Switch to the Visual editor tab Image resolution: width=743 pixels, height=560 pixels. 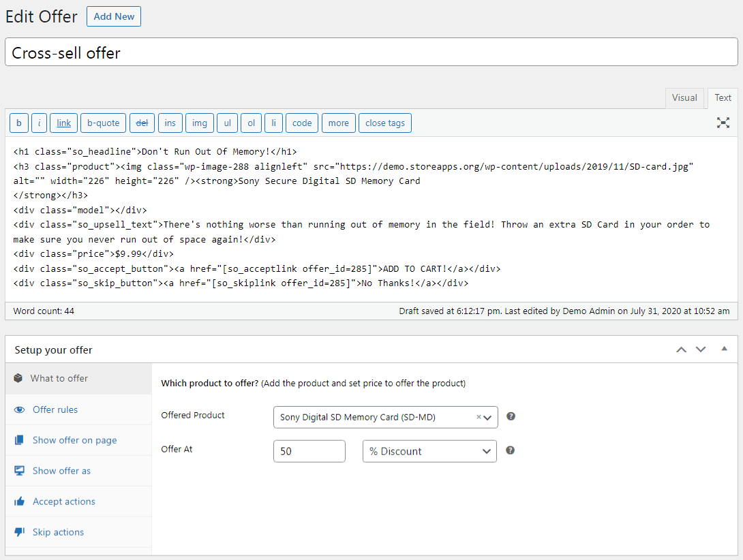pos(684,98)
